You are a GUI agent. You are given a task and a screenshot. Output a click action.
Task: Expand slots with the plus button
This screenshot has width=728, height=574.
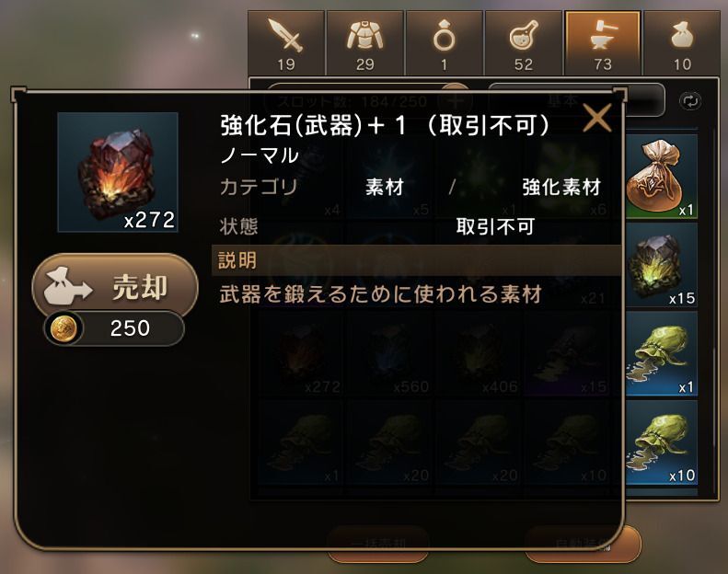(x=455, y=99)
